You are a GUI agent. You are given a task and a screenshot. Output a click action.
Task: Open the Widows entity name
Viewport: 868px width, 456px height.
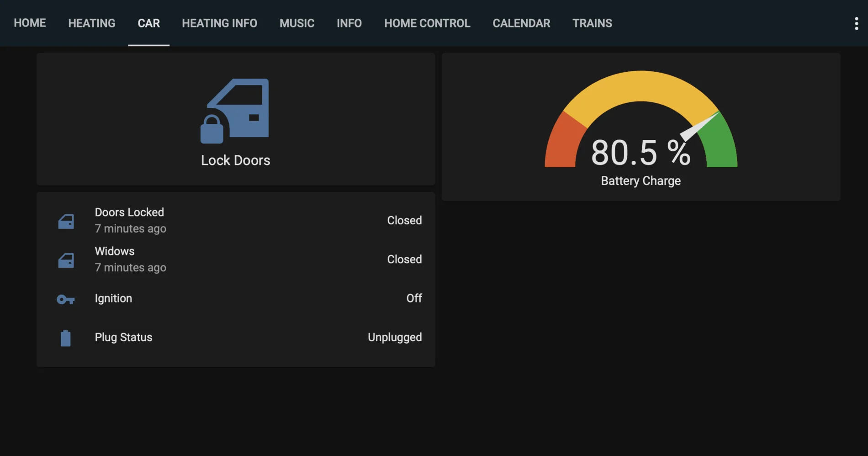pyautogui.click(x=115, y=251)
